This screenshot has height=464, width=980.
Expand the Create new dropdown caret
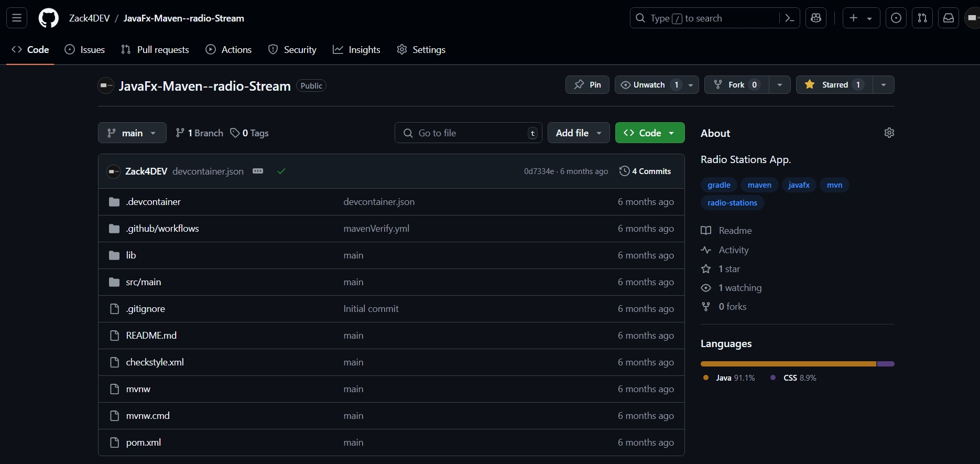tap(869, 18)
